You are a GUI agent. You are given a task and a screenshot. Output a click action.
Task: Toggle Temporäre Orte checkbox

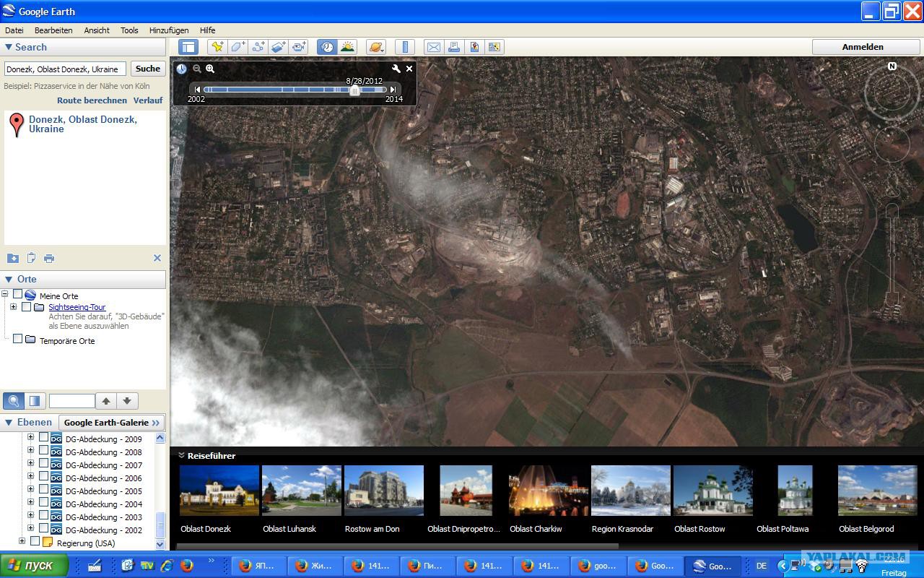click(17, 339)
